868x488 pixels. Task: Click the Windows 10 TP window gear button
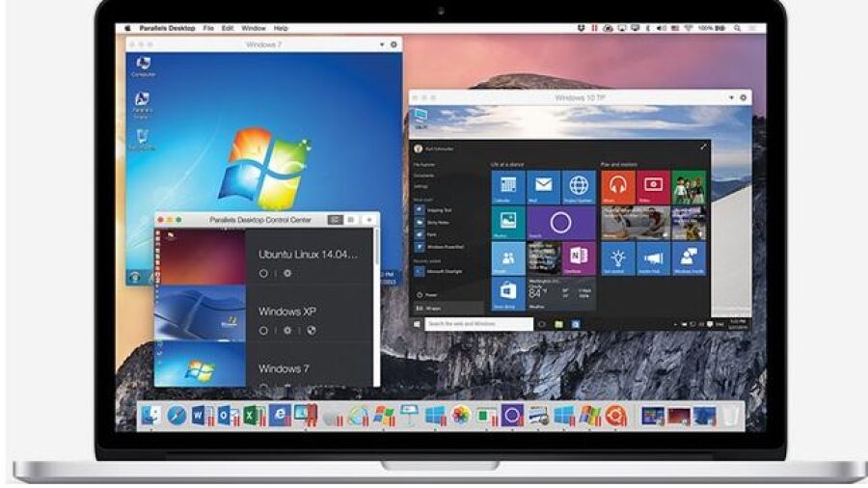click(744, 97)
